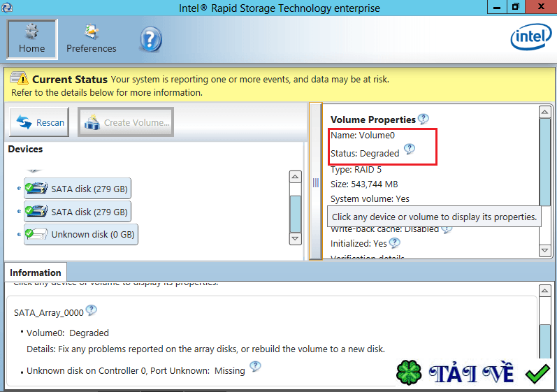
Task: Click the vertical pane splitter handle
Action: point(316,182)
